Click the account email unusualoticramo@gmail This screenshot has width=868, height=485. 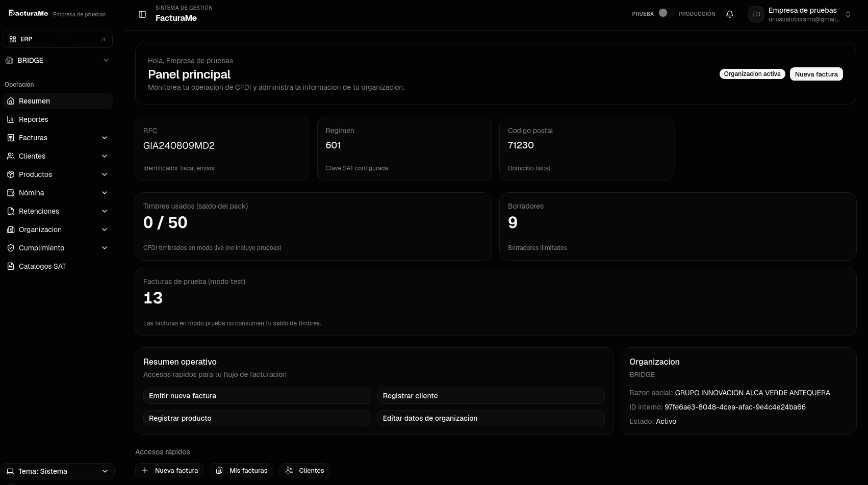(804, 19)
